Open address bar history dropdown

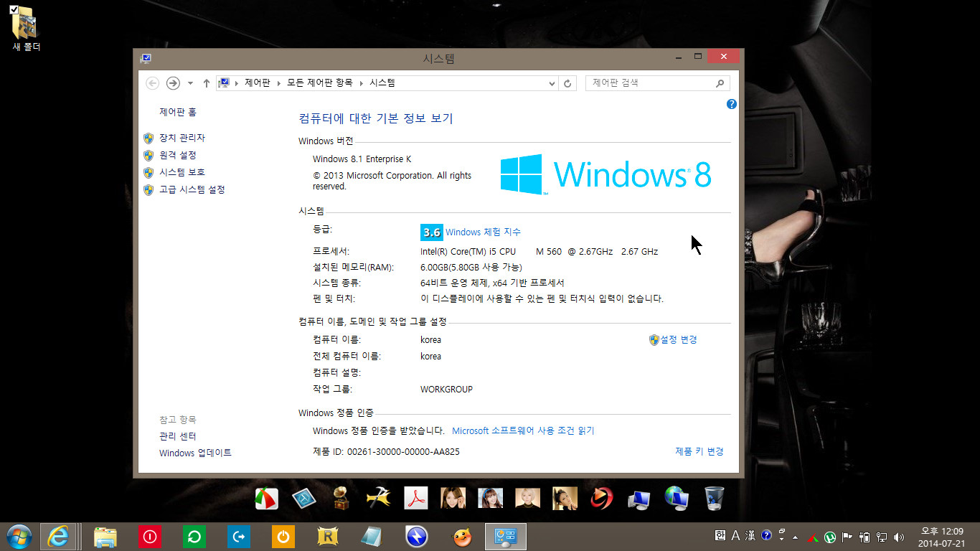click(x=552, y=83)
